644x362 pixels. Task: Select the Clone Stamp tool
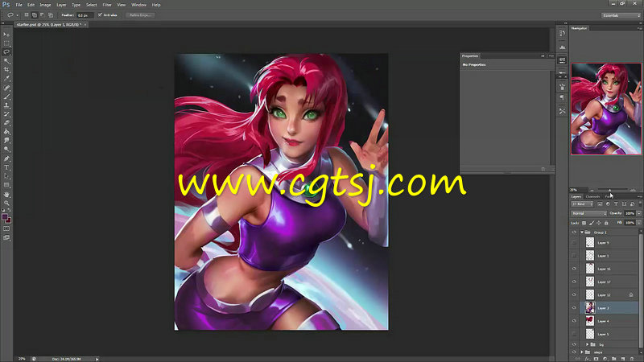tap(6, 105)
